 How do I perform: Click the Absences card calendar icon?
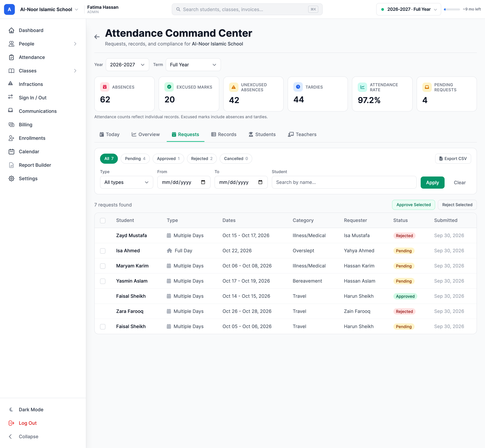pos(105,87)
